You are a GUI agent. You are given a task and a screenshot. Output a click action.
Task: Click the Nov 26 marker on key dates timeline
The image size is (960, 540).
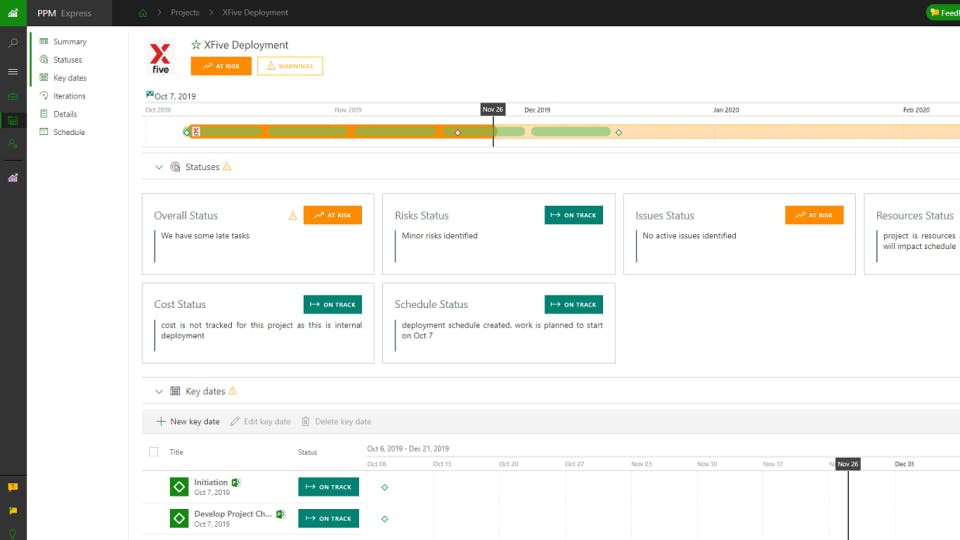point(848,464)
